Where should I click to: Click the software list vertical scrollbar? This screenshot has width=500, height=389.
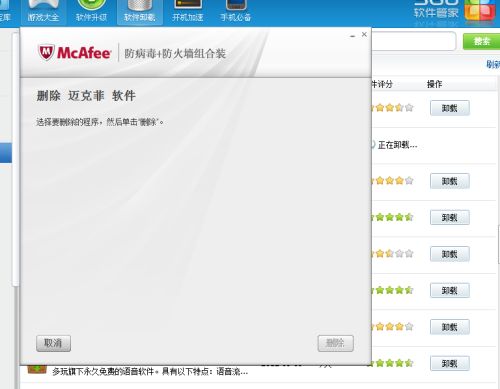pyautogui.click(x=498, y=245)
